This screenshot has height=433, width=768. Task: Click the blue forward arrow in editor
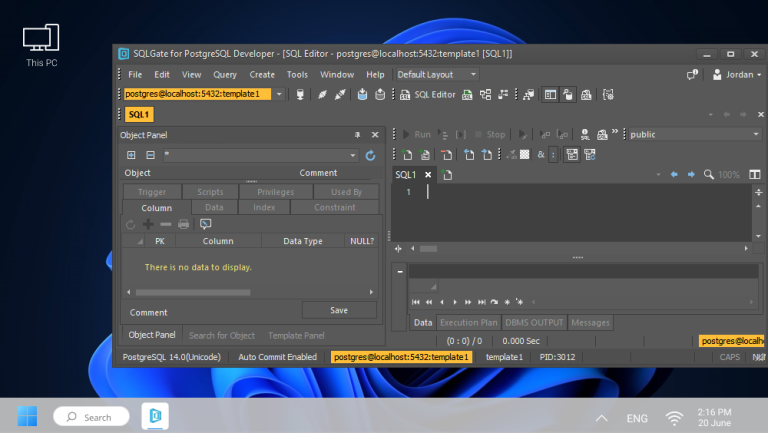click(690, 174)
